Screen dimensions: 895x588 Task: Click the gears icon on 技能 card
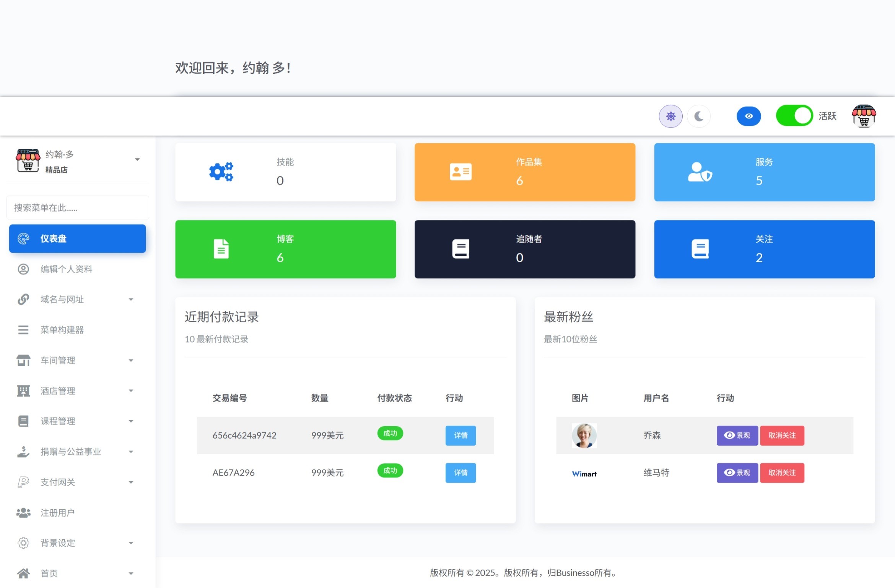coord(221,172)
